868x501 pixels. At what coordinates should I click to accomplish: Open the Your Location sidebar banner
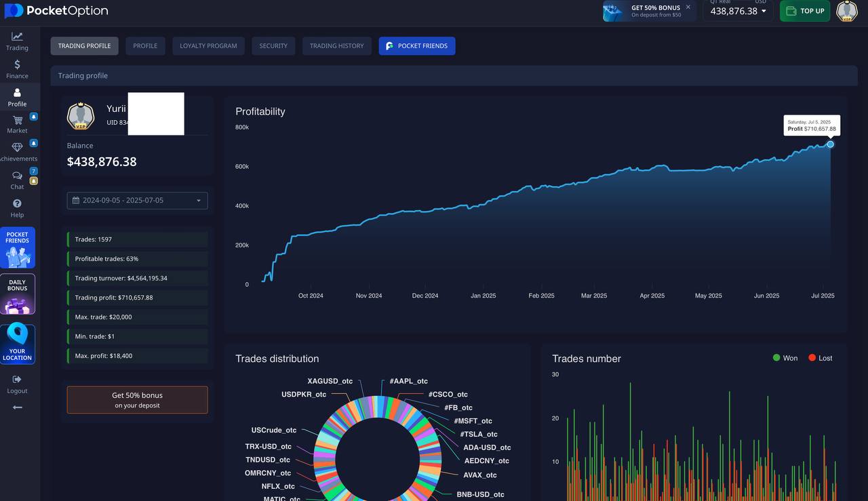(x=18, y=344)
